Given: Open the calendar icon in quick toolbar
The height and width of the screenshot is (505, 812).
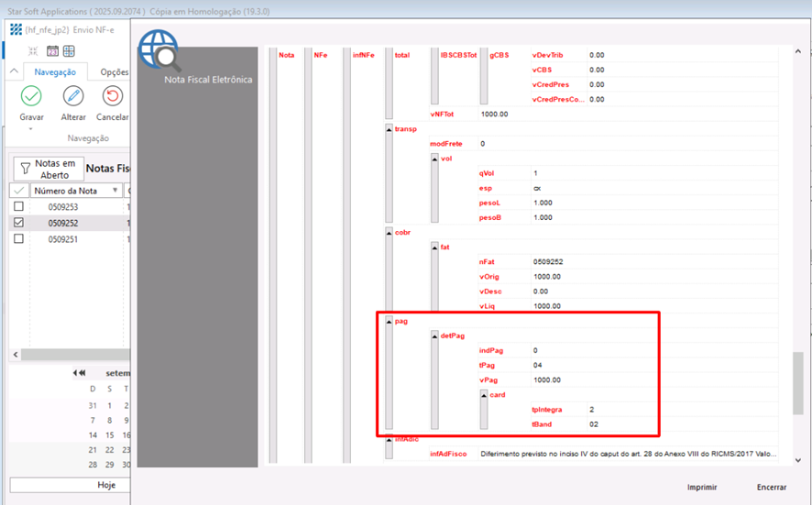Looking at the screenshot, I should (x=52, y=51).
